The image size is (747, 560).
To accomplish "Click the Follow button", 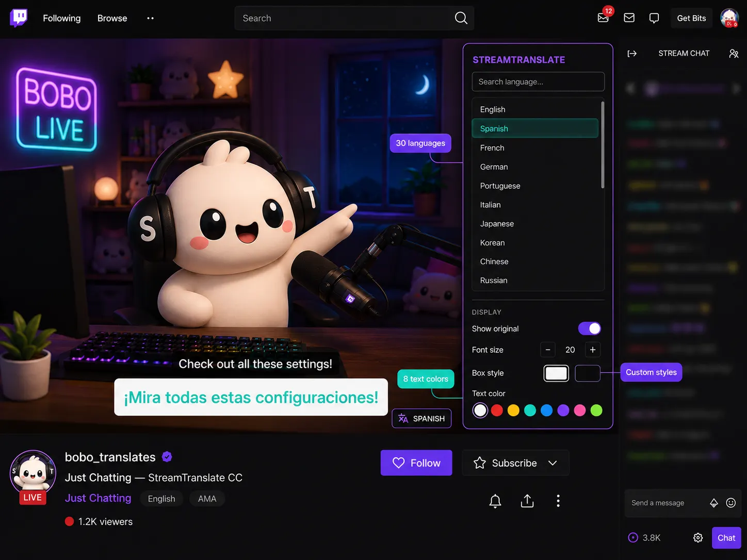I will click(x=416, y=463).
